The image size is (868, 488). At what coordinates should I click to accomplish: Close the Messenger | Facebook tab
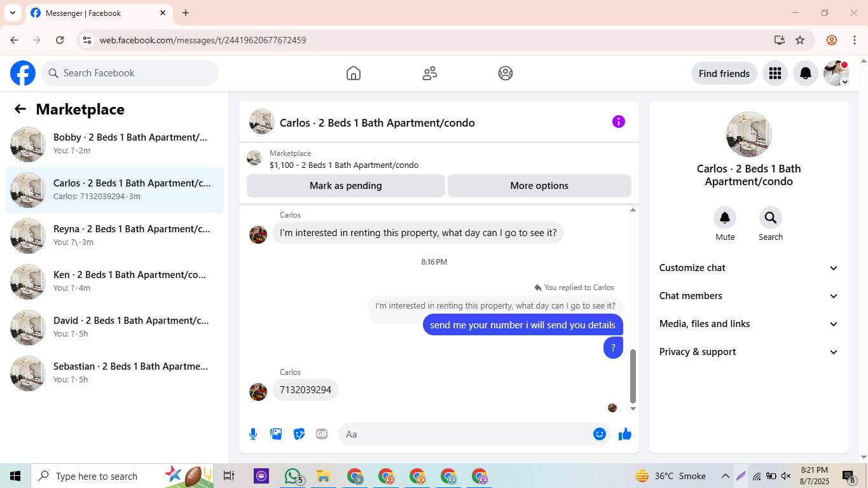point(163,13)
